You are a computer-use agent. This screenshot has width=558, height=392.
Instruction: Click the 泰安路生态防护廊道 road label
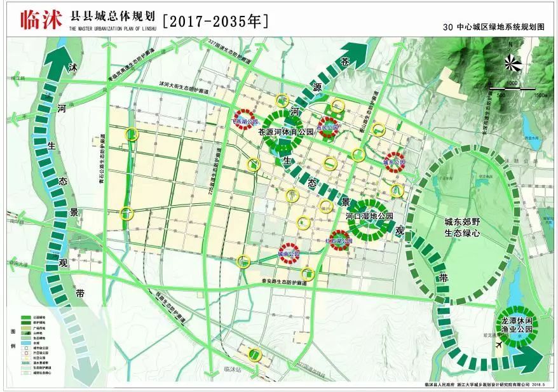tap(284, 281)
